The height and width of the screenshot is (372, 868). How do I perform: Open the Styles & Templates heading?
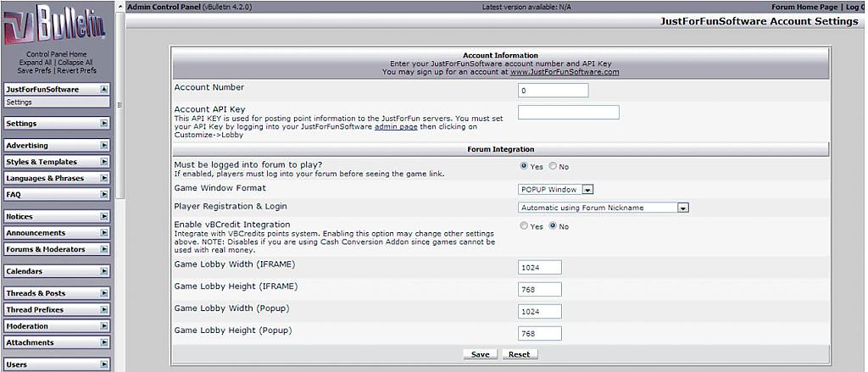[x=42, y=162]
